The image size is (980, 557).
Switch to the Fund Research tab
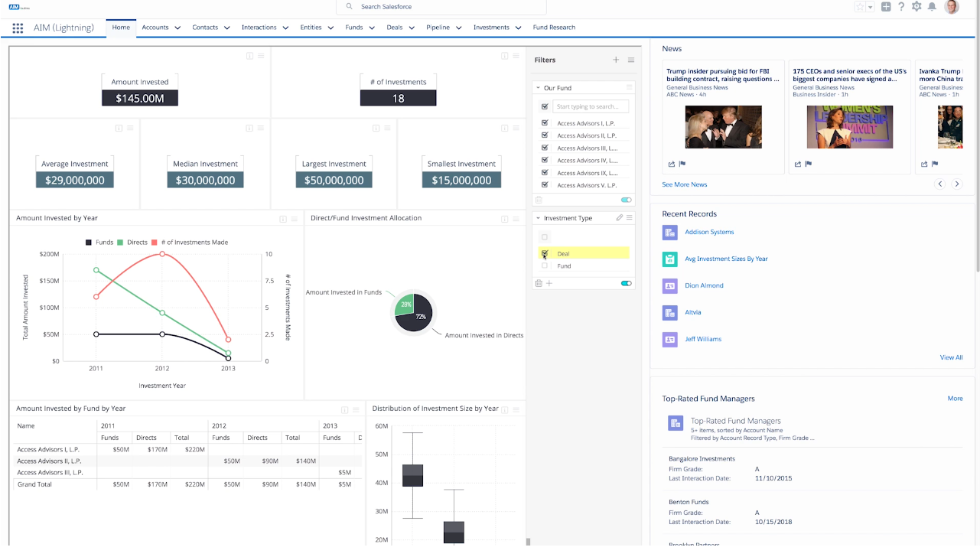click(x=554, y=28)
